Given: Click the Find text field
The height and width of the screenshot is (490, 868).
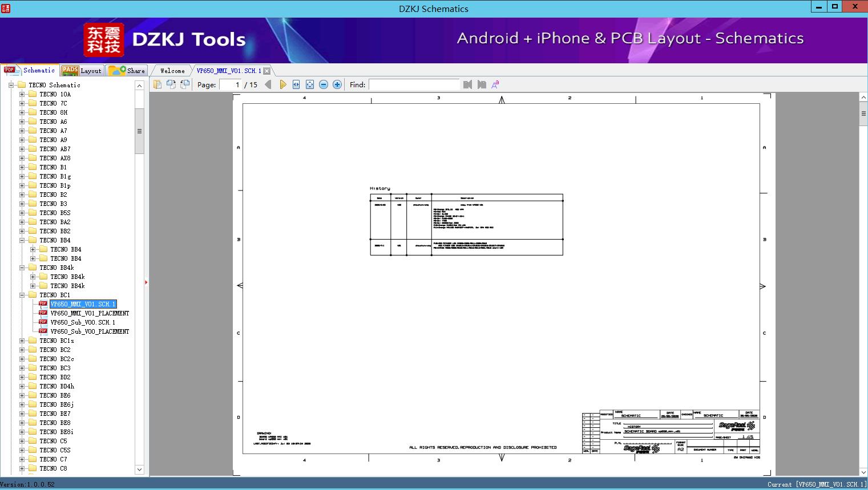Looking at the screenshot, I should click(414, 84).
